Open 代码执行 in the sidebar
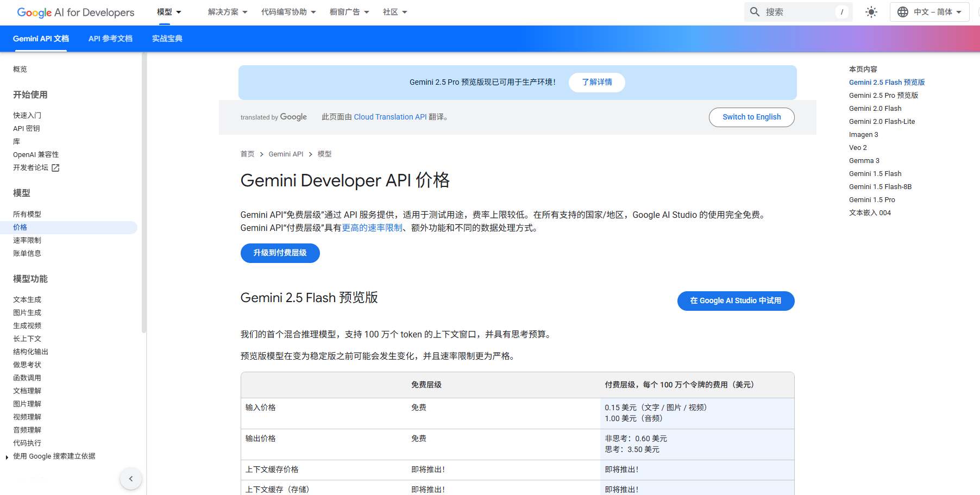 tap(27, 443)
